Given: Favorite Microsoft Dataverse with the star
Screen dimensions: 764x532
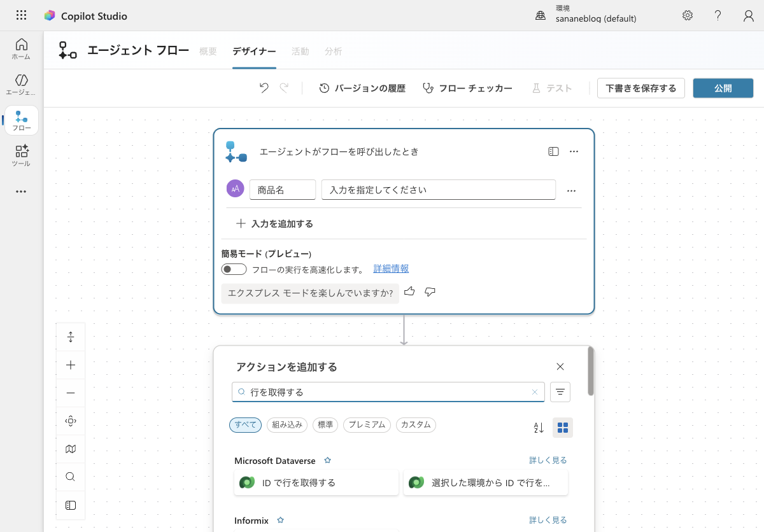Looking at the screenshot, I should tap(328, 460).
